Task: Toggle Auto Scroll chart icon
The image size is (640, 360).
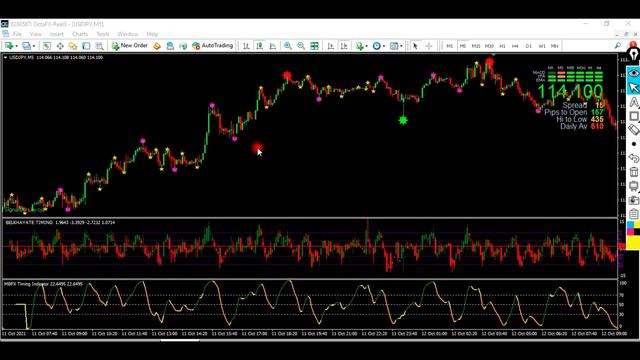Action: (x=331, y=46)
